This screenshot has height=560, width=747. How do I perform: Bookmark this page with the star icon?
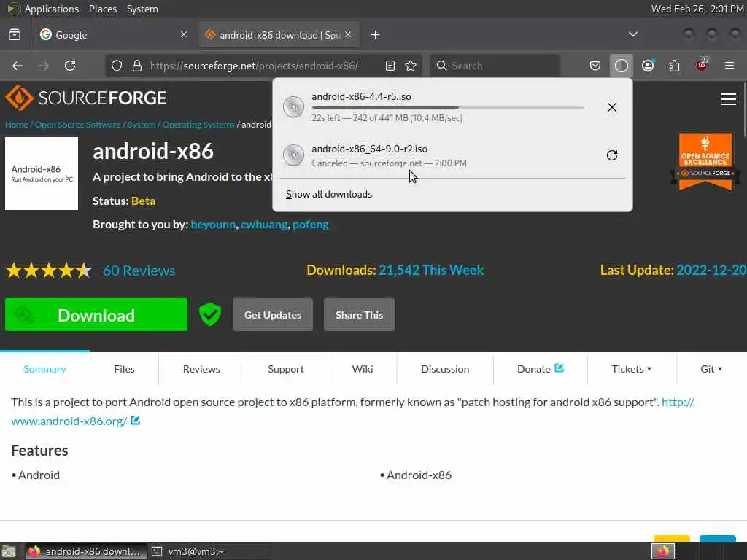(411, 66)
